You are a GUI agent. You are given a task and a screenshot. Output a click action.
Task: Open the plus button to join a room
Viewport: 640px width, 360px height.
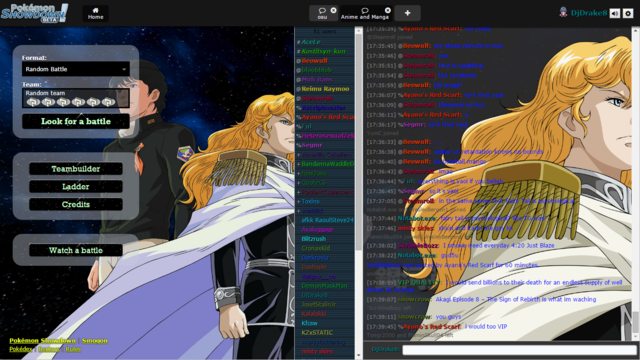407,13
